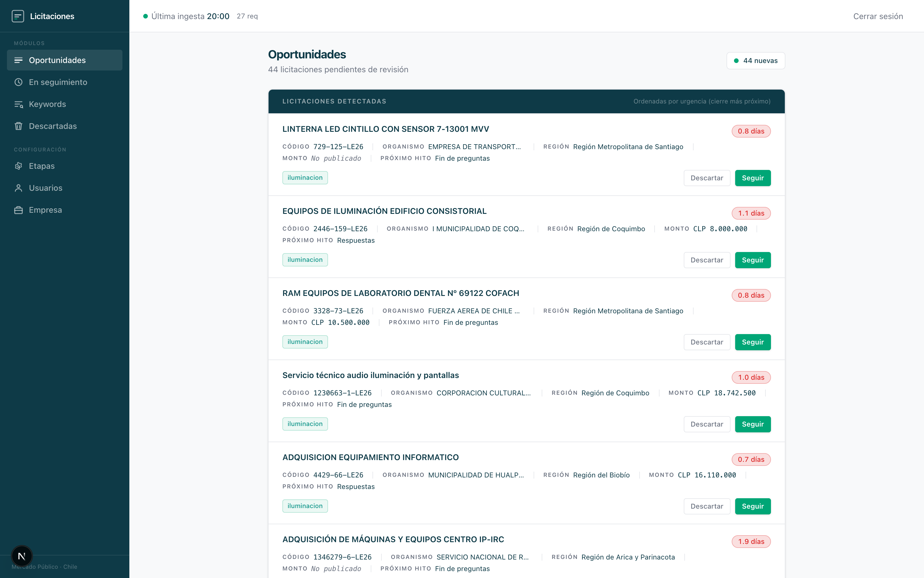Click the clock icon for En seguimiento
This screenshot has height=578, width=924.
click(18, 82)
